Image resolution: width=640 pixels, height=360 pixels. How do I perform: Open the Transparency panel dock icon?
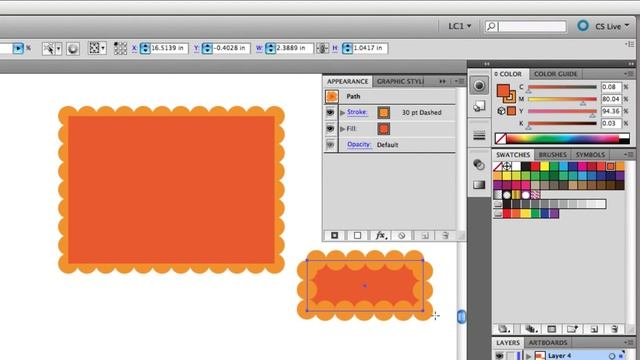coord(479,164)
